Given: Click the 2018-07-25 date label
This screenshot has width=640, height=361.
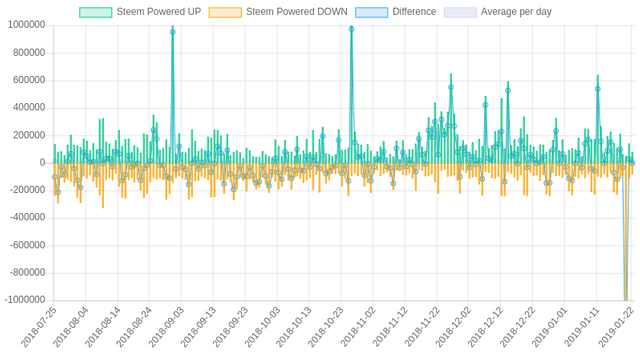Looking at the screenshot, I should click(39, 327).
